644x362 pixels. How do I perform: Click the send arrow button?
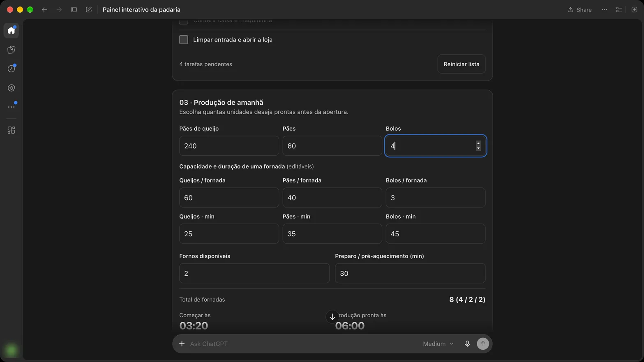tap(482, 344)
